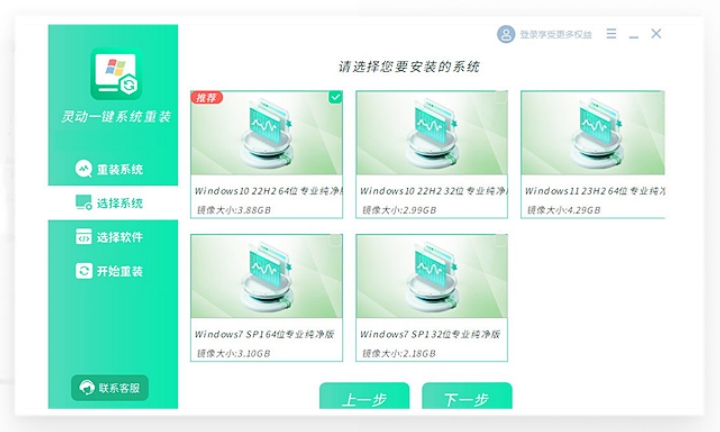Screen dimensions: 720x432
Task: Select the Windows7 SP1 64位 system image
Action: pyautogui.click(x=266, y=298)
